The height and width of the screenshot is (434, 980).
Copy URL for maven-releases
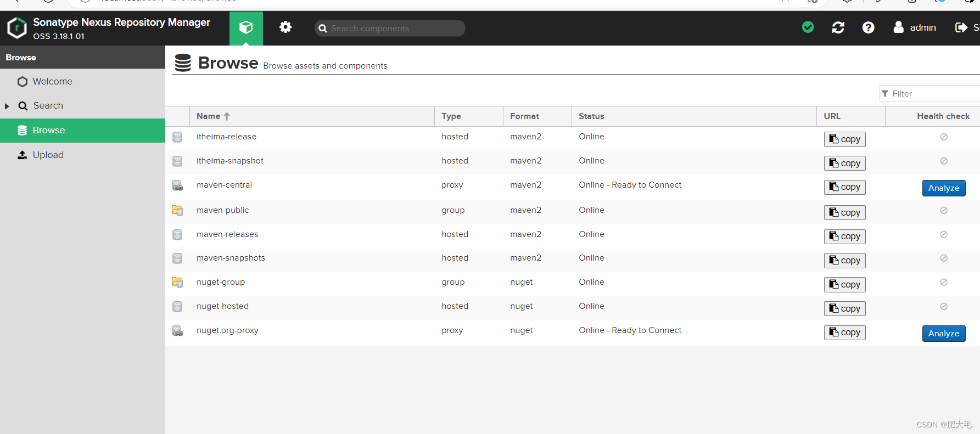click(x=844, y=236)
